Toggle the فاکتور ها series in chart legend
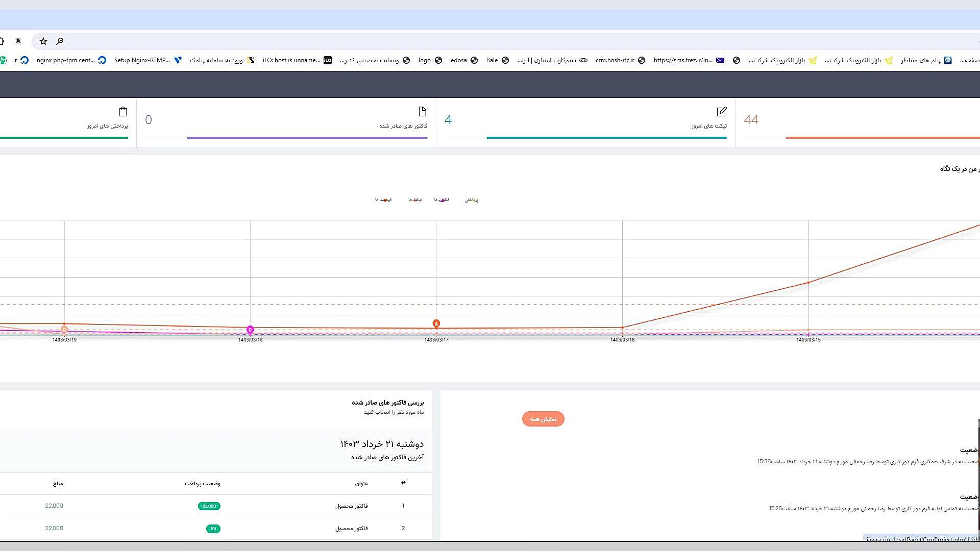The width and height of the screenshot is (980, 551). click(442, 200)
